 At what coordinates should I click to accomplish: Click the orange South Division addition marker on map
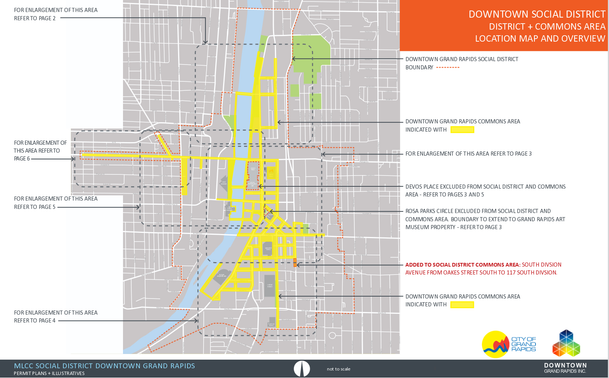(x=295, y=263)
